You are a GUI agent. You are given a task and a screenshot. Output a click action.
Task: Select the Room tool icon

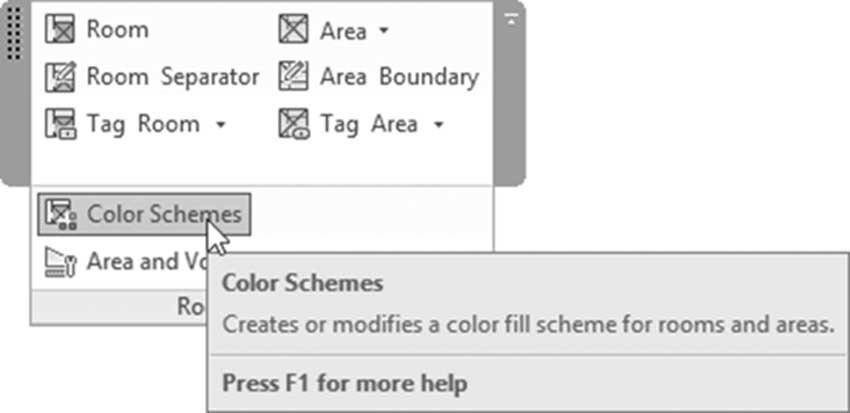pyautogui.click(x=60, y=29)
